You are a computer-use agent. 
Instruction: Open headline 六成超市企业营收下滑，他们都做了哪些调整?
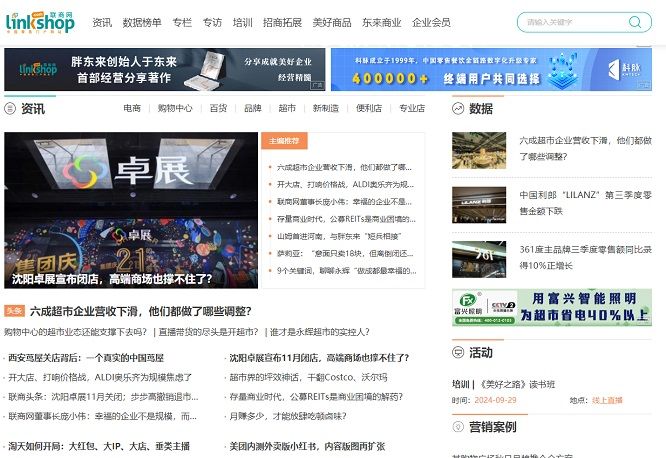point(141,311)
